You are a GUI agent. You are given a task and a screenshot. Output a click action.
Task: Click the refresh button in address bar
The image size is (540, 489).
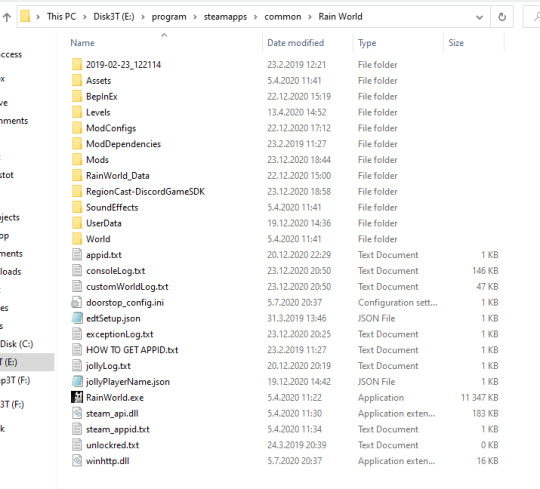click(x=502, y=17)
